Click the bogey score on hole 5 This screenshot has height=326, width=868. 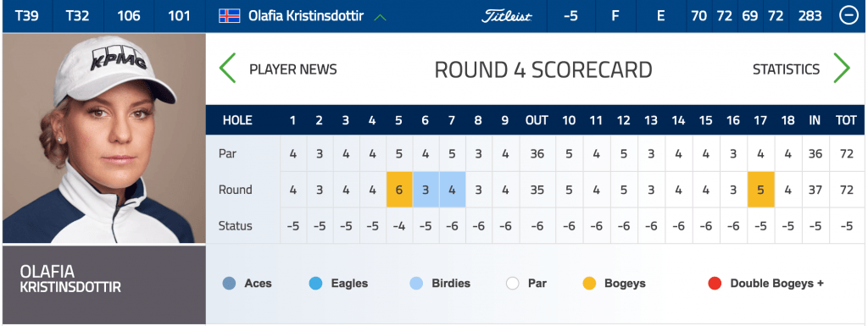coord(399,190)
